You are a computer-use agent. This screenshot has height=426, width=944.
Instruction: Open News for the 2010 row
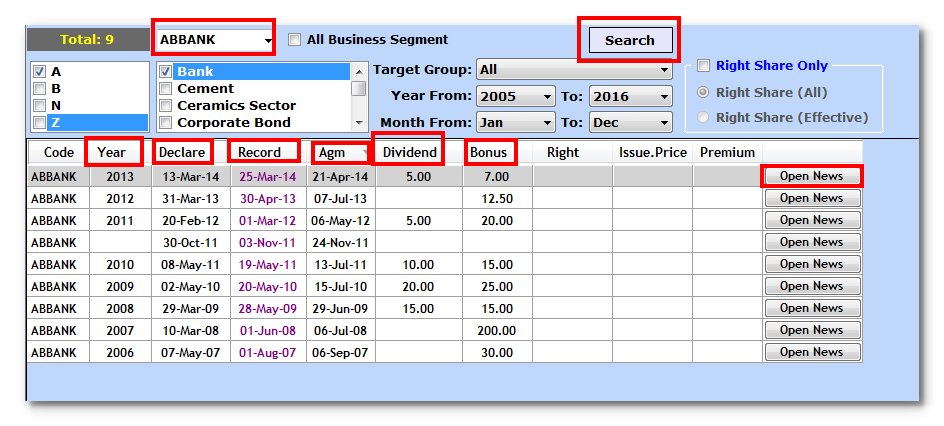812,264
